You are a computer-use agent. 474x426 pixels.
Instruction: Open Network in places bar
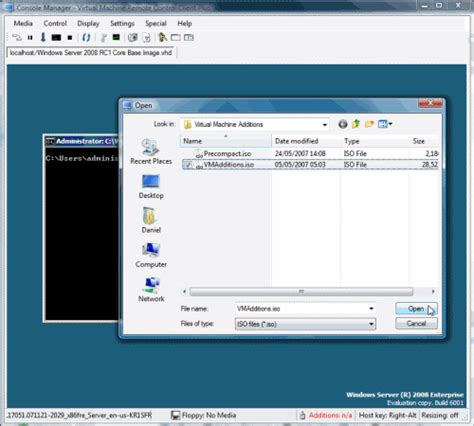point(151,289)
